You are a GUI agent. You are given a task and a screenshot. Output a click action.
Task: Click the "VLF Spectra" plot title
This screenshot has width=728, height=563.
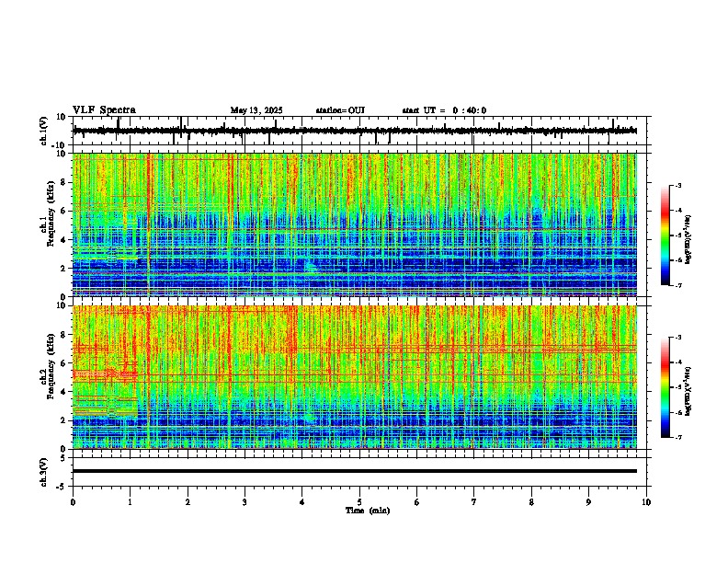click(104, 110)
